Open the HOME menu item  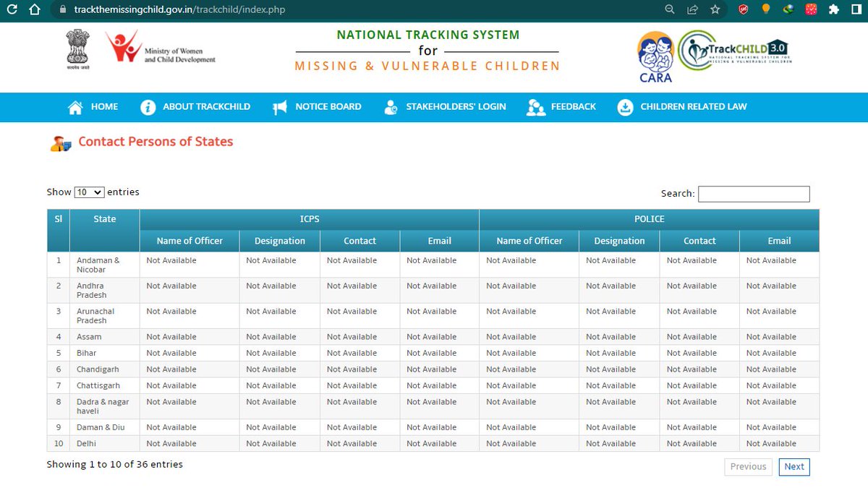coord(104,106)
